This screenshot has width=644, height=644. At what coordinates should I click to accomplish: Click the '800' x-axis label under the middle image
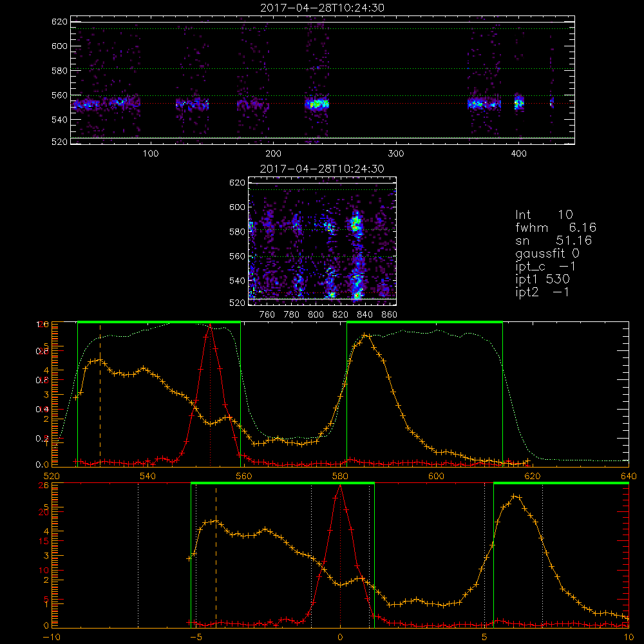click(316, 315)
